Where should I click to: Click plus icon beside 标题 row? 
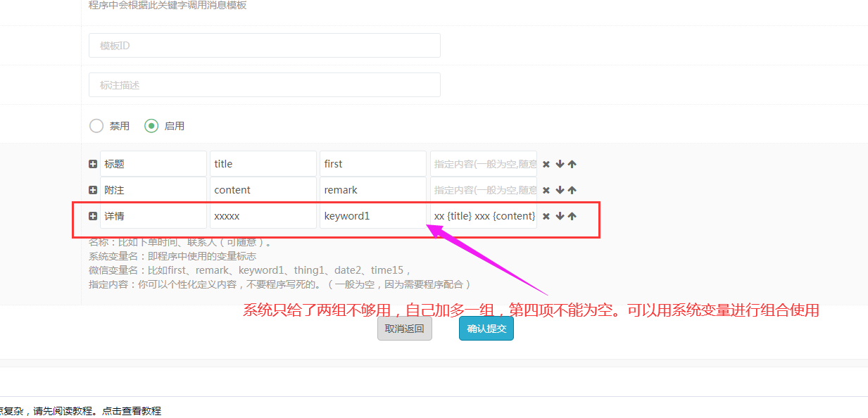(x=93, y=164)
